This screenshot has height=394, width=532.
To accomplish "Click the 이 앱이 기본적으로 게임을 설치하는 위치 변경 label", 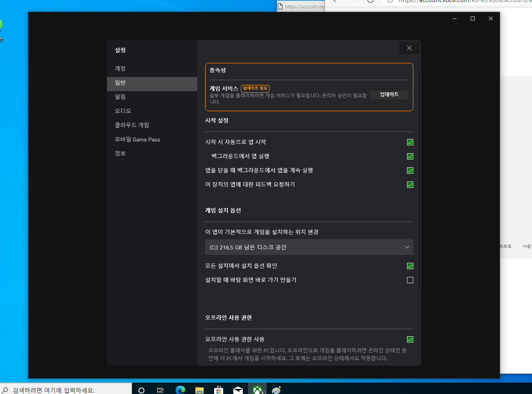I will click(262, 232).
